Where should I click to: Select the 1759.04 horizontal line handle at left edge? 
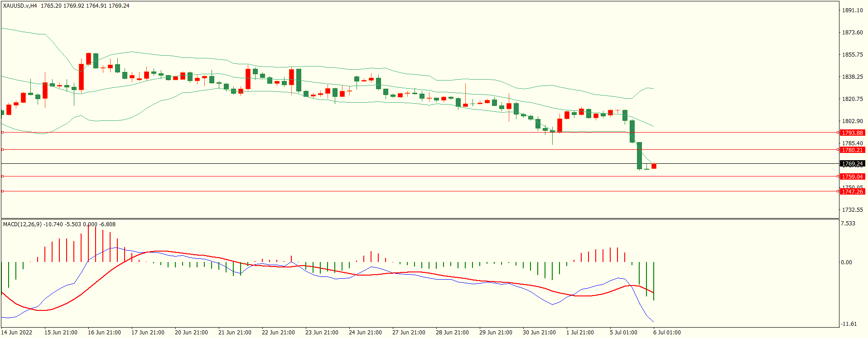(x=2, y=176)
